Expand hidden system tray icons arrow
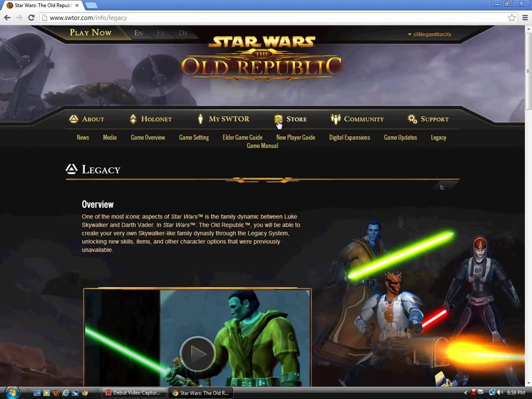Viewport: 532px width, 399px height. click(x=465, y=393)
